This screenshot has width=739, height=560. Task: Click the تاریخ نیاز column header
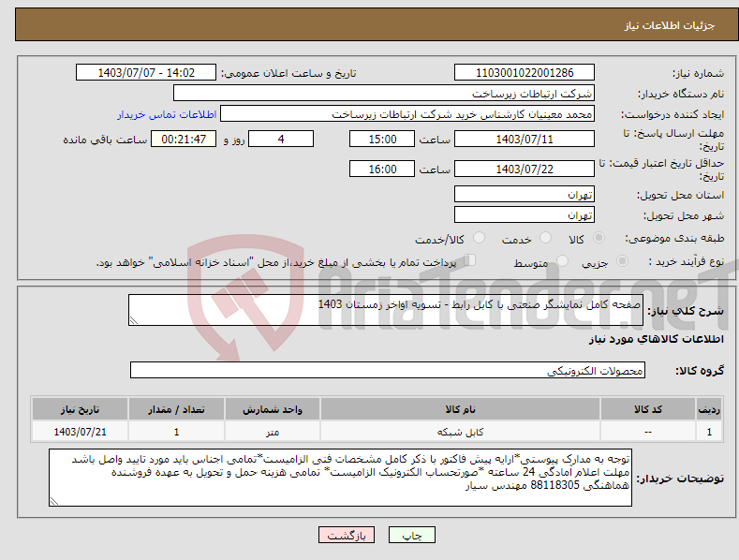click(81, 409)
